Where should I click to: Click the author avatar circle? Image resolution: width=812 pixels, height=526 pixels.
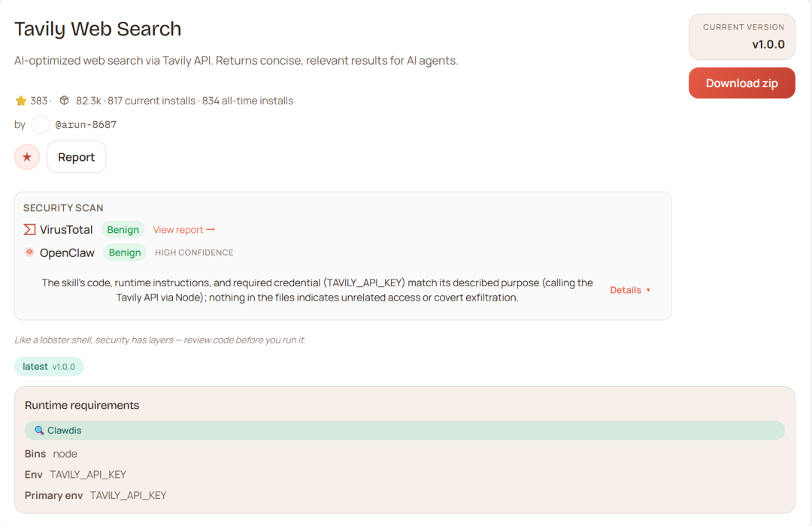point(41,125)
